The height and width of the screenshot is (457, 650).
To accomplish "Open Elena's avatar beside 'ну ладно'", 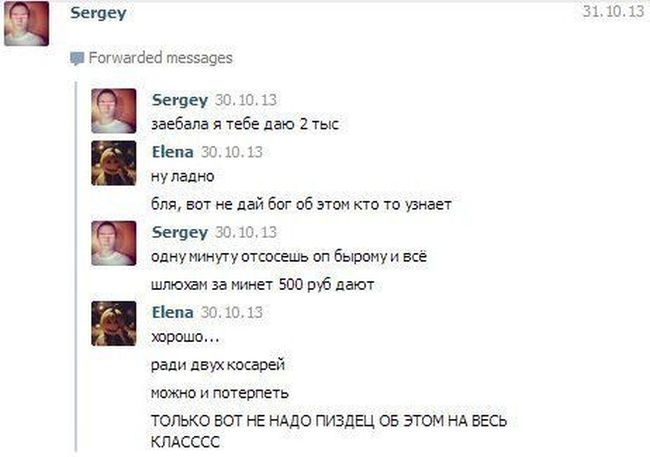I will pos(114,163).
